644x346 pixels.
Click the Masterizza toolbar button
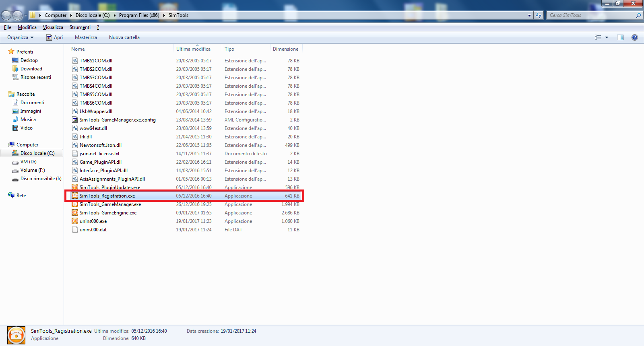[86, 37]
